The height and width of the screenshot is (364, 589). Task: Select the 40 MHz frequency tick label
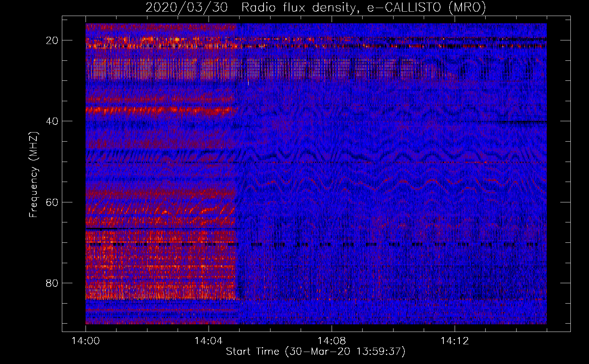52,121
